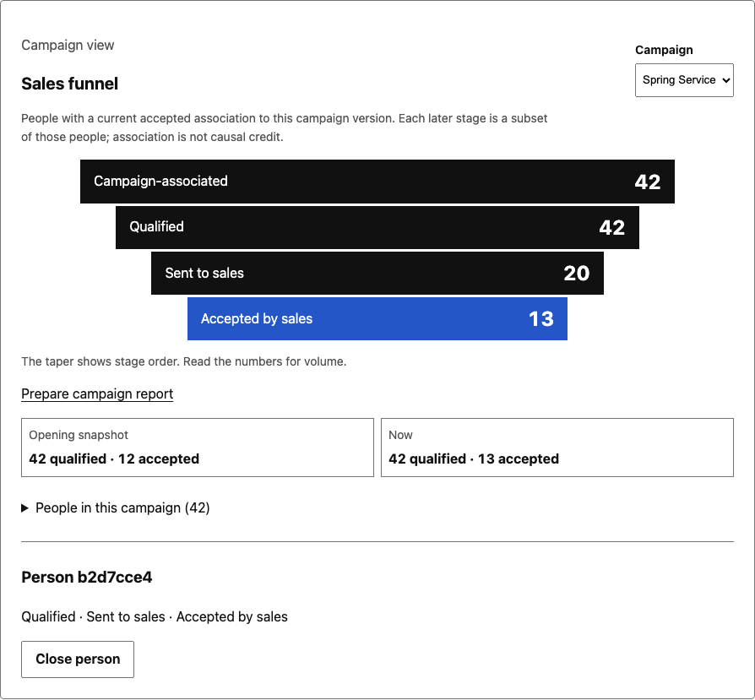Select the blue Accepted by sales bar
This screenshot has width=755, height=700.
[x=377, y=318]
